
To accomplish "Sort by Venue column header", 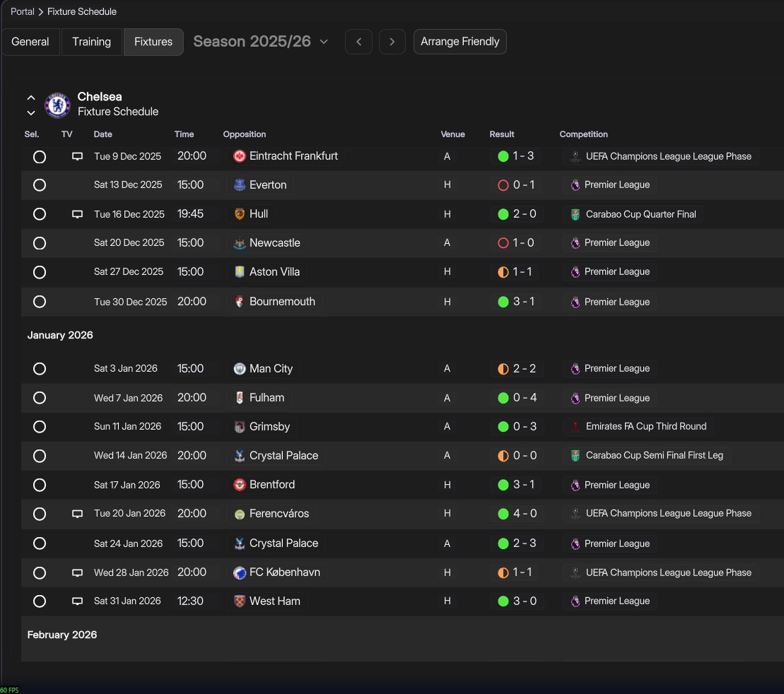I will click(x=452, y=134).
